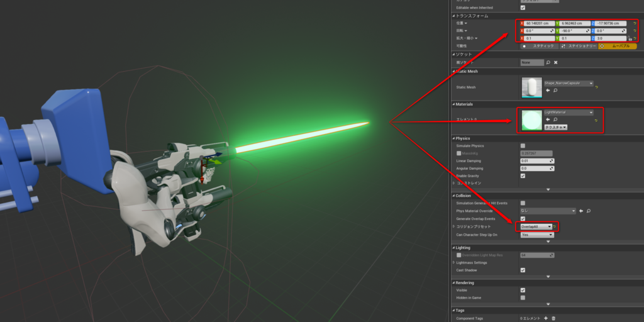Set mobility to ステイショナリー
The height and width of the screenshot is (322, 644).
[579, 47]
